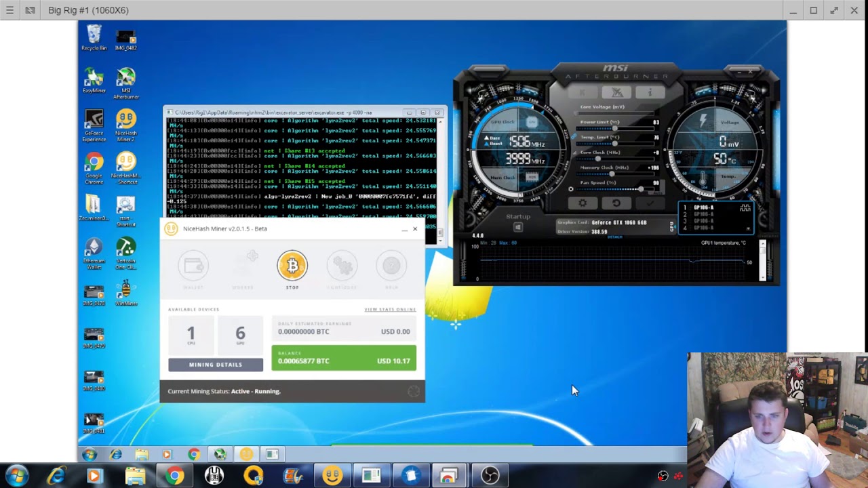The image size is (868, 488).
Task: Select EasyMiner desktop icon
Action: 94,81
